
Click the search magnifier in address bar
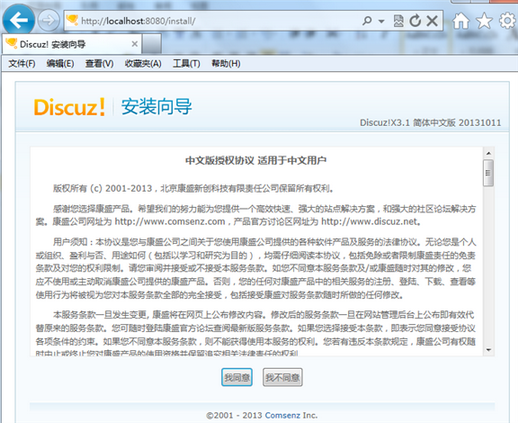coord(367,21)
